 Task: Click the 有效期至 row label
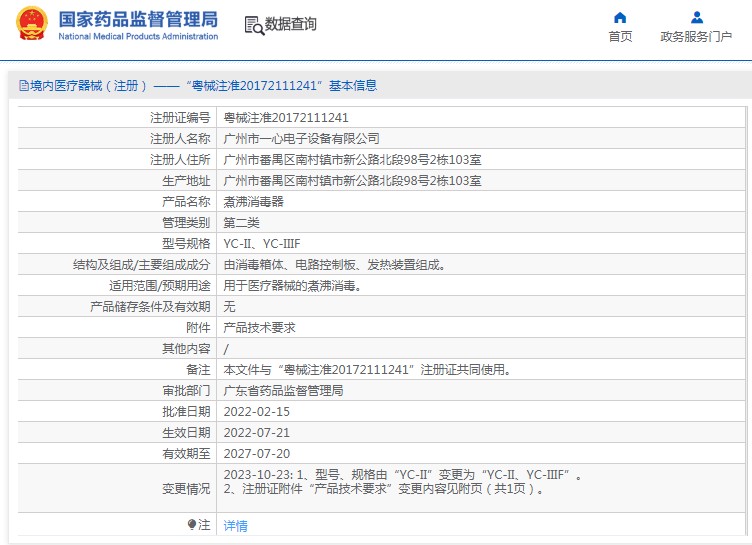click(x=186, y=454)
